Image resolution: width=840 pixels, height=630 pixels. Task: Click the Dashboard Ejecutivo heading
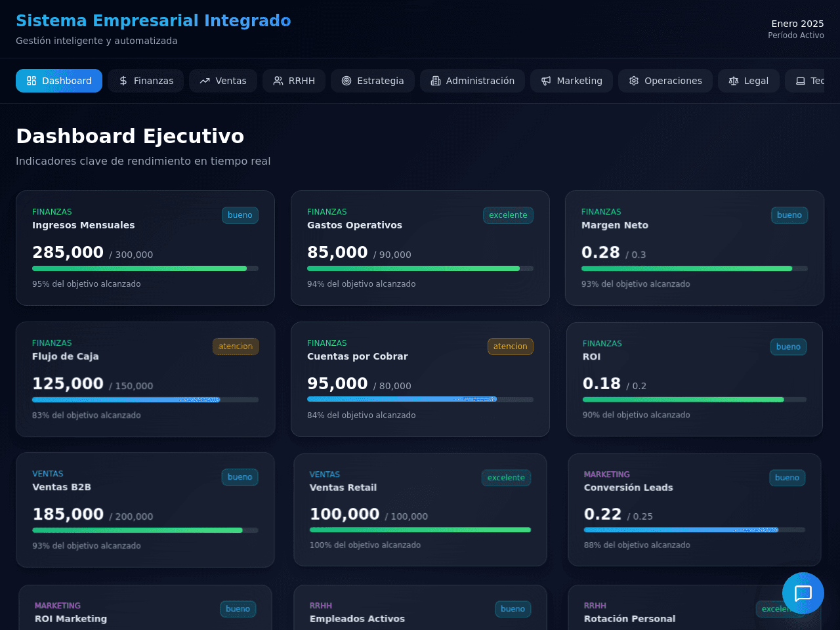[130, 136]
